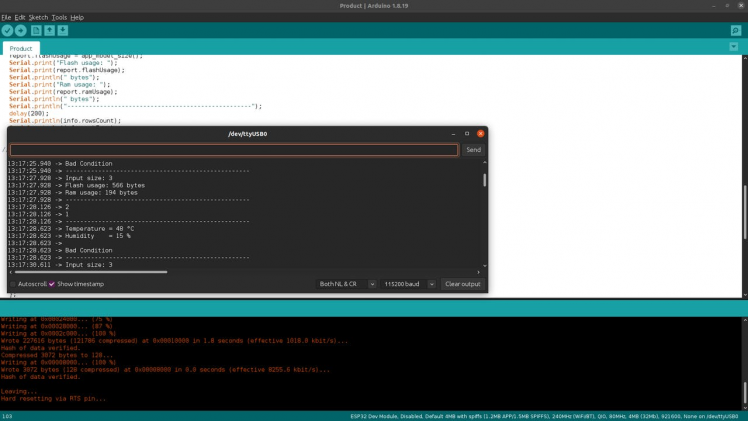Open the Sketch menu
Viewport: 748px width, 421px height.
click(38, 17)
